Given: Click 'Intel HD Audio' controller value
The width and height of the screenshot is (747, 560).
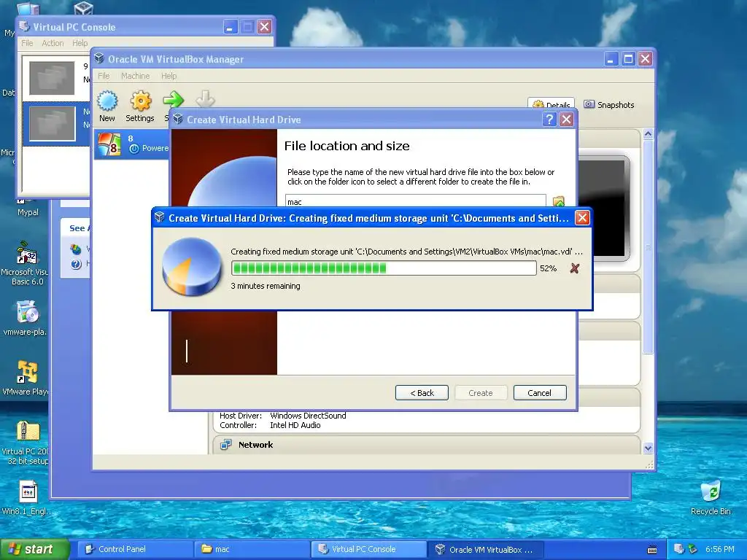Looking at the screenshot, I should pyautogui.click(x=295, y=425).
